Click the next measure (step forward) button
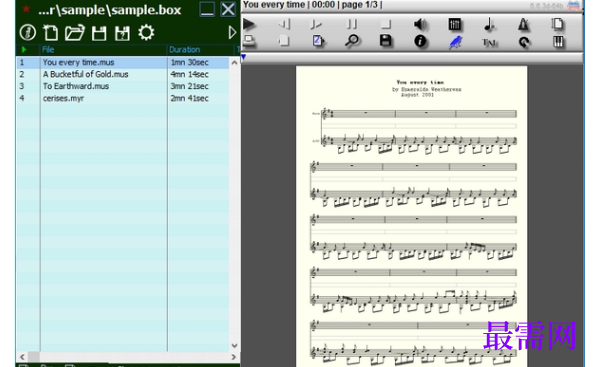The height and width of the screenshot is (367, 595). click(x=316, y=25)
